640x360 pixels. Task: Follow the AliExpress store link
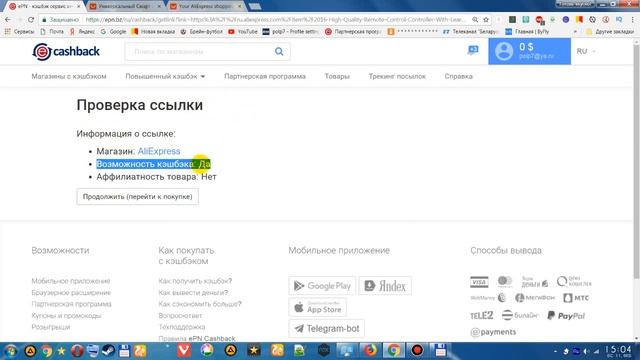point(159,151)
